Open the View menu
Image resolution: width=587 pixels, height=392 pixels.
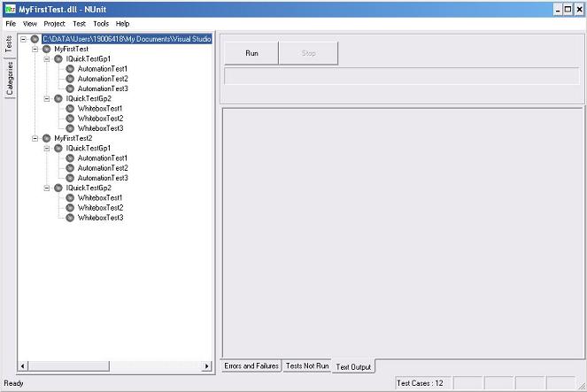[30, 24]
